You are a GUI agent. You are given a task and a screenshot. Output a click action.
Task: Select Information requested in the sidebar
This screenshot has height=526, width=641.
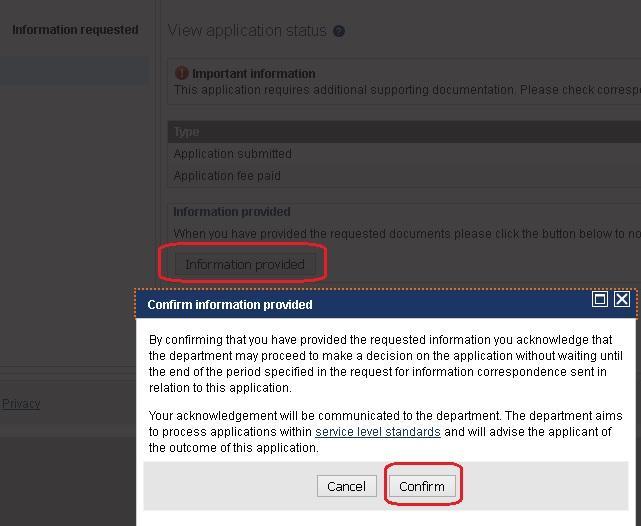click(75, 30)
